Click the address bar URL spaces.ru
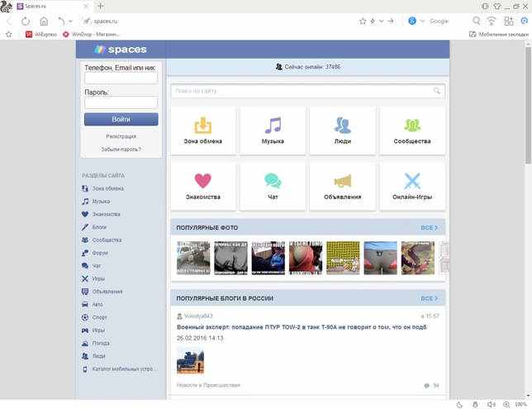Image resolution: width=532 pixels, height=409 pixels. pyautogui.click(x=106, y=21)
